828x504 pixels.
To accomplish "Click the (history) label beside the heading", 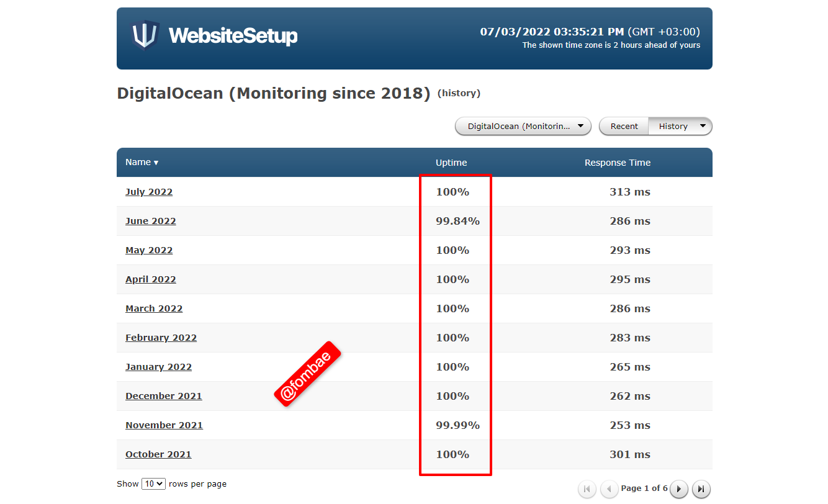I will pyautogui.click(x=459, y=93).
